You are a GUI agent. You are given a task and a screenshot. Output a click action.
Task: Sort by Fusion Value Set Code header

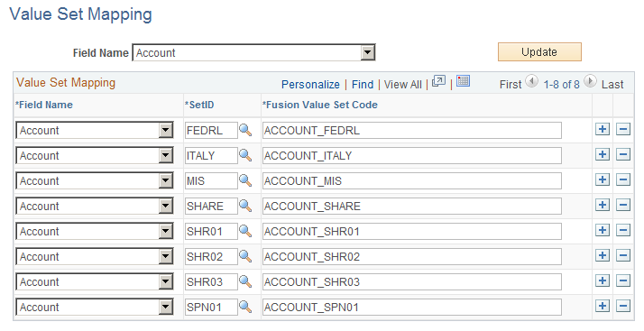[x=320, y=105]
